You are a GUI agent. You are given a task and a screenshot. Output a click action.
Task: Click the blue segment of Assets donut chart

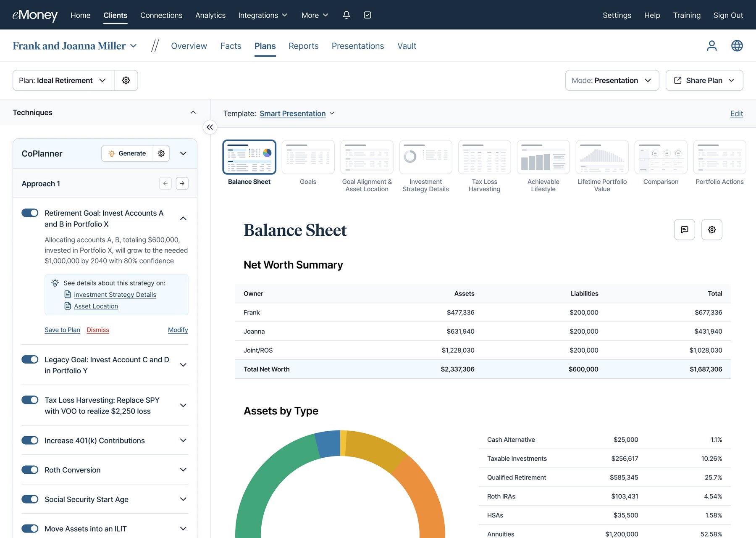[328, 444]
